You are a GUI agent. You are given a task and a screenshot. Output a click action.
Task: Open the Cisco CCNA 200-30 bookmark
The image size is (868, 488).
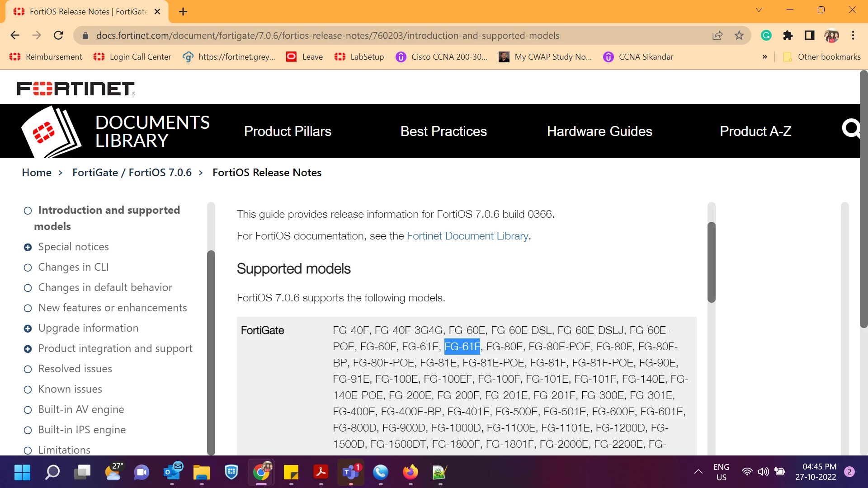click(x=441, y=57)
